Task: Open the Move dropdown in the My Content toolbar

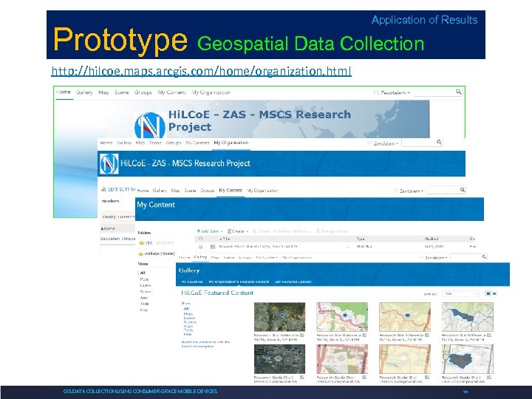Action: pos(302,231)
